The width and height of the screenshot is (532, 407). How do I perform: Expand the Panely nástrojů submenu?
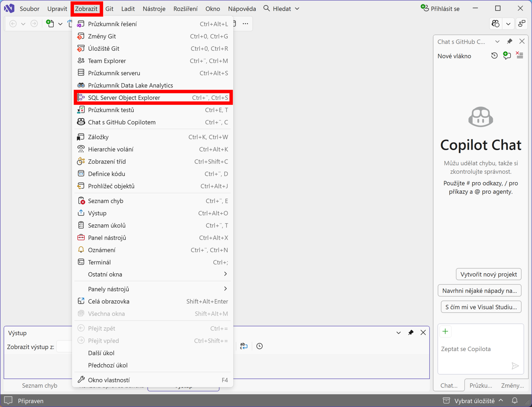152,289
